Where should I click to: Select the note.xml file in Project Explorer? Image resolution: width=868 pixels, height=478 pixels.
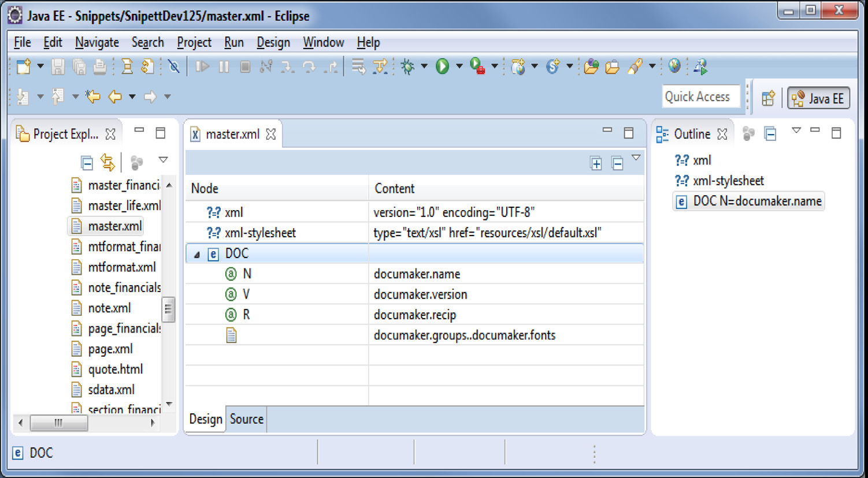pyautogui.click(x=109, y=308)
